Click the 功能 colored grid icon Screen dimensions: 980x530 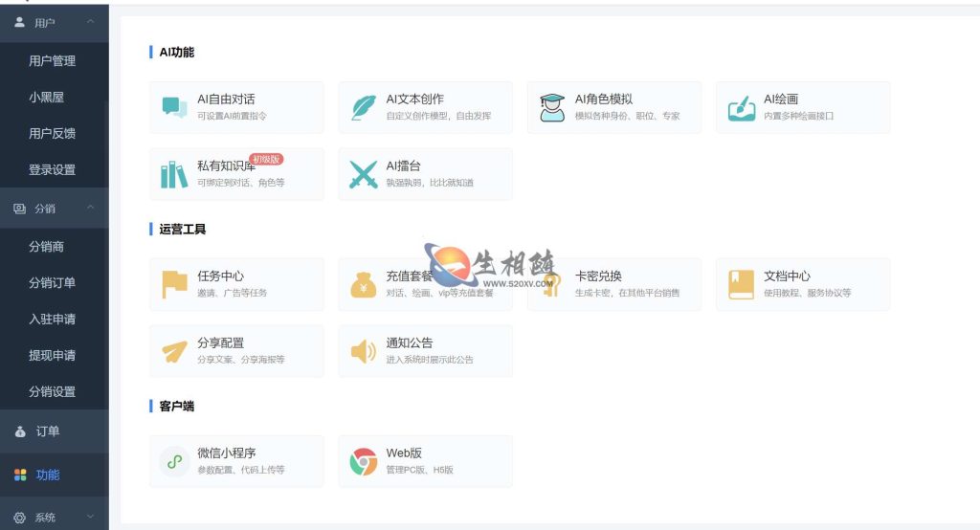pyautogui.click(x=20, y=475)
